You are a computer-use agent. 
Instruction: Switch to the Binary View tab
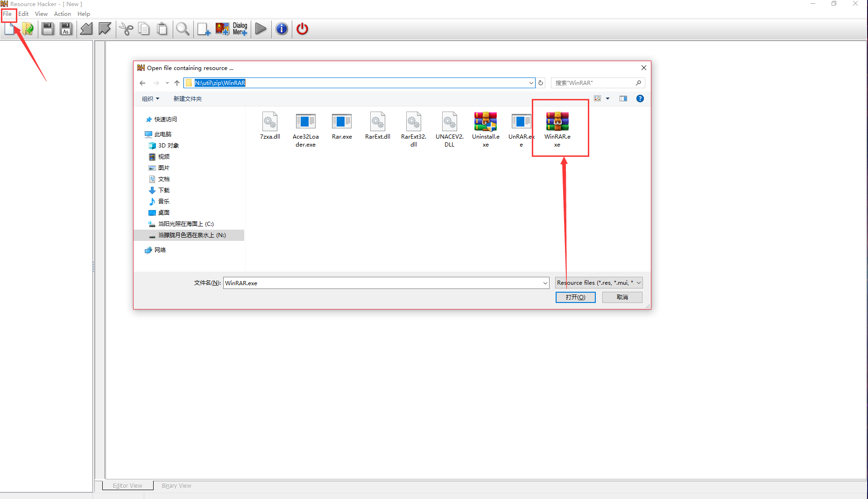click(176, 485)
